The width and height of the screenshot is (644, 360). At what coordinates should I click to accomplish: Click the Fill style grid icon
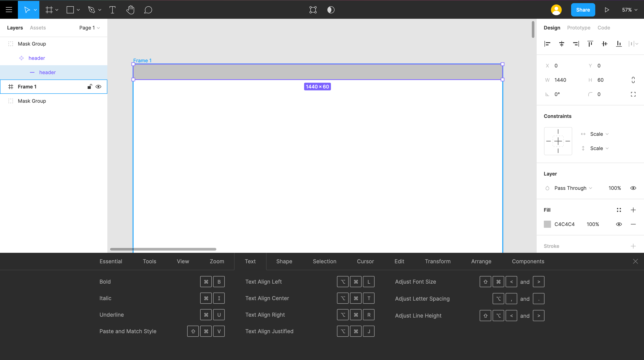coord(619,210)
